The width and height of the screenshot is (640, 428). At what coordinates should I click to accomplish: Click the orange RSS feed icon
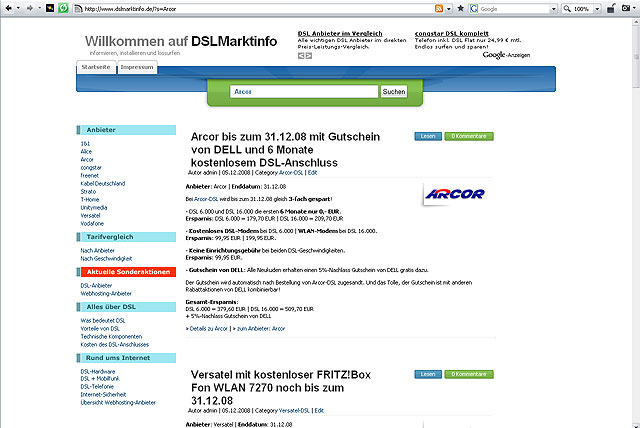coord(439,9)
